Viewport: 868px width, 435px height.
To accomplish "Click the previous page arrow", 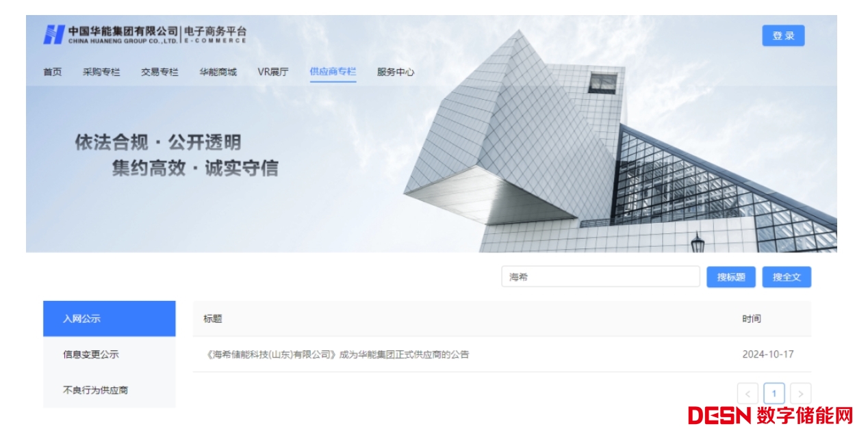I will (748, 393).
